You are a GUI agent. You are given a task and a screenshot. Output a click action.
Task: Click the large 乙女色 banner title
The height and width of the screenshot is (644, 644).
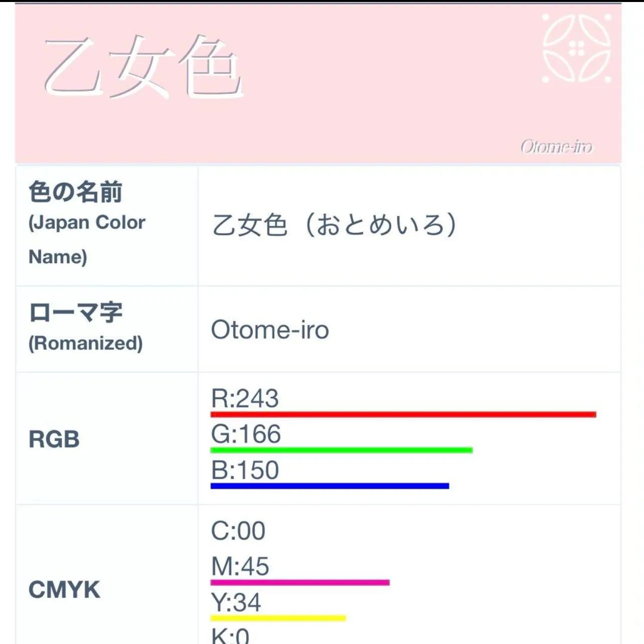point(143,67)
